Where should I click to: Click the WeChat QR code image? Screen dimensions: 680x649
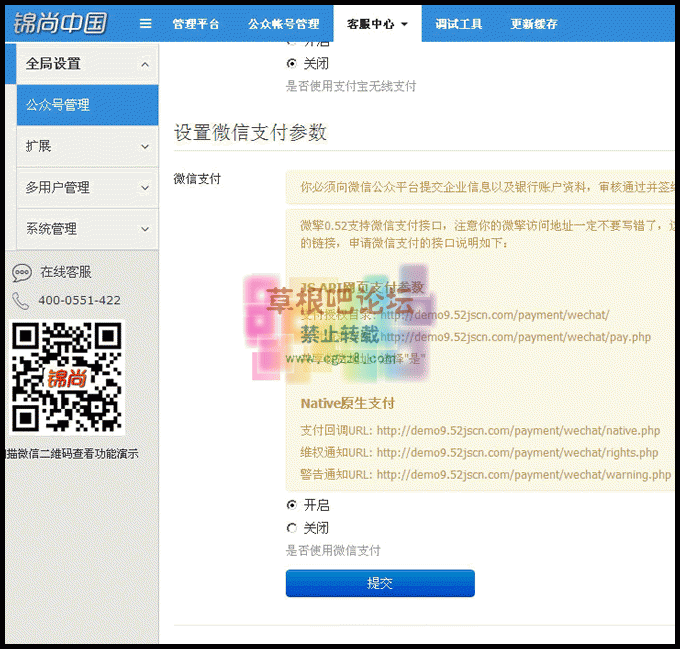click(x=68, y=378)
